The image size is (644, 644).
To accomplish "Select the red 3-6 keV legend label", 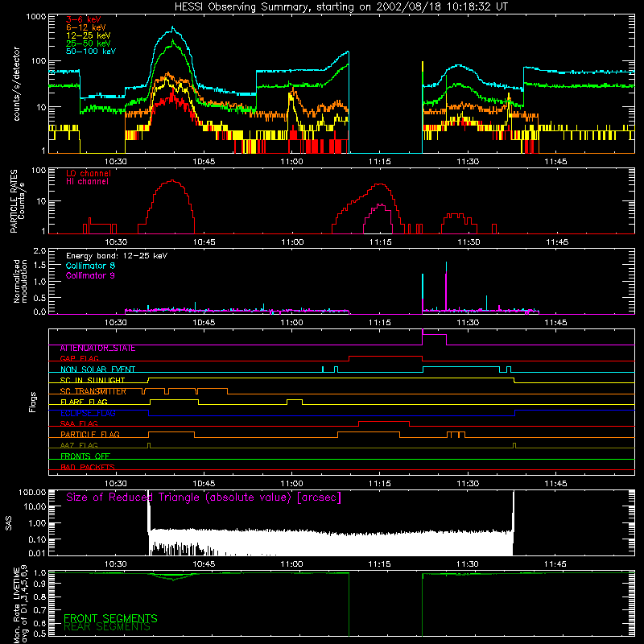I will pos(84,19).
